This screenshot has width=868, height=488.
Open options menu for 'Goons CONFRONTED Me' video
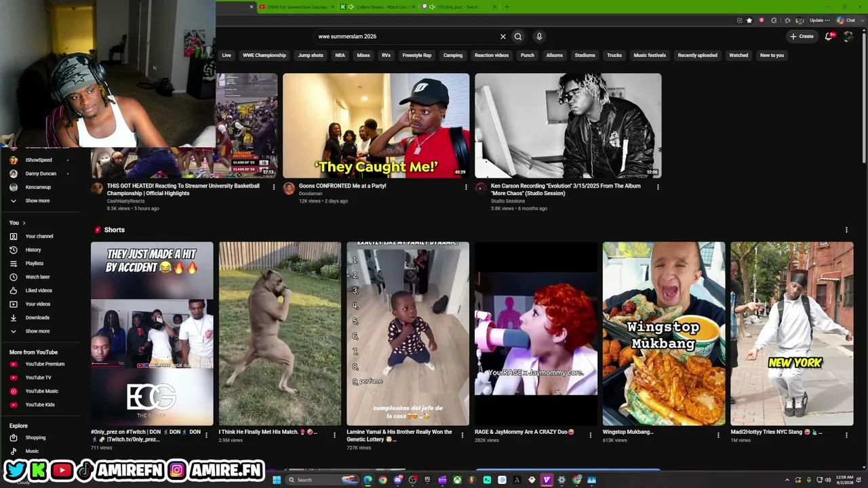(466, 187)
